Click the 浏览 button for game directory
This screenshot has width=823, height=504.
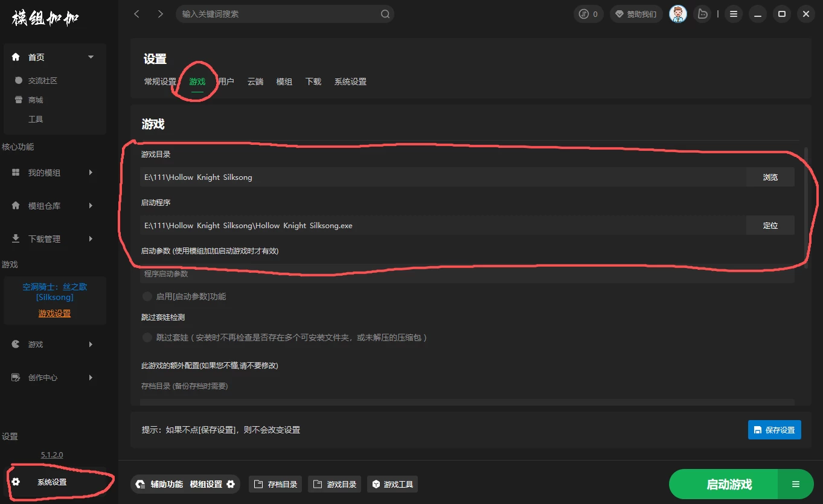click(x=770, y=177)
